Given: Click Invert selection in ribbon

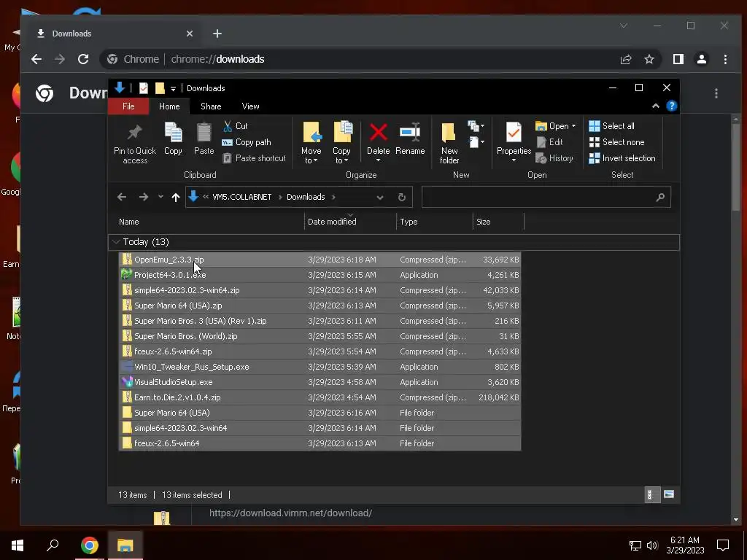Looking at the screenshot, I should point(622,158).
